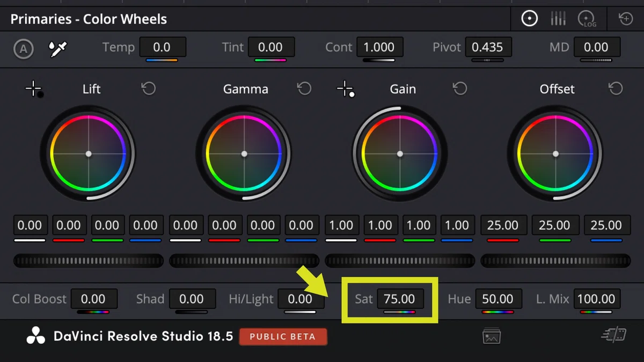Click the Hue value field 50.00

pyautogui.click(x=497, y=299)
